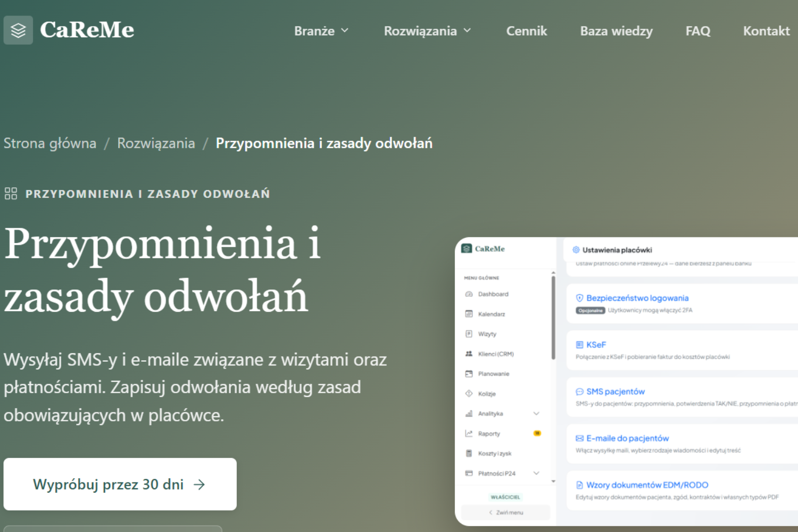The height and width of the screenshot is (532, 798).
Task: Open the Kontakt page
Action: [x=766, y=31]
